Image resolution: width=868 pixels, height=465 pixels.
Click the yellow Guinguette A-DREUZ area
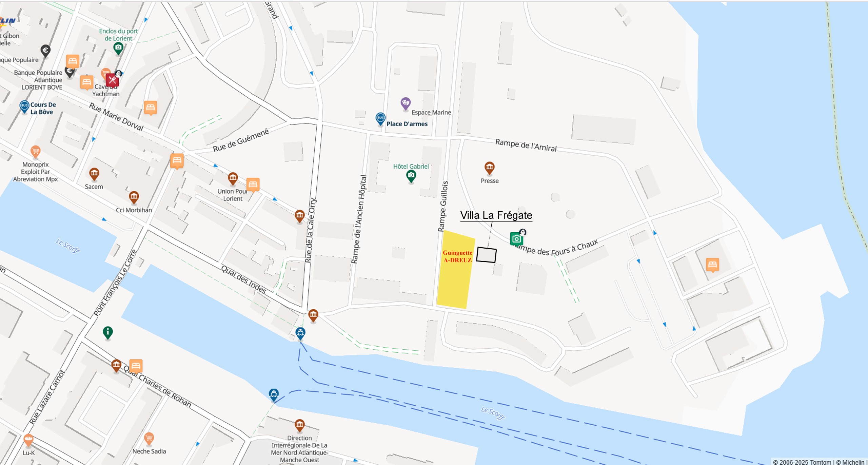point(455,270)
